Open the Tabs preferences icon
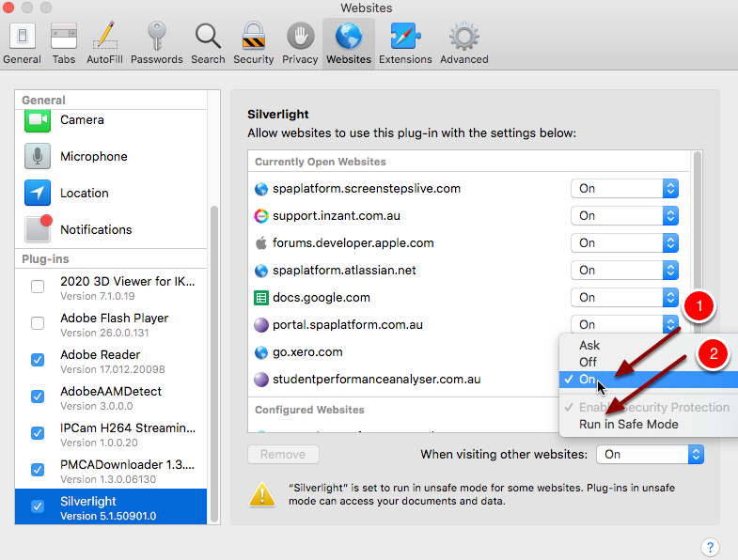 (x=64, y=36)
